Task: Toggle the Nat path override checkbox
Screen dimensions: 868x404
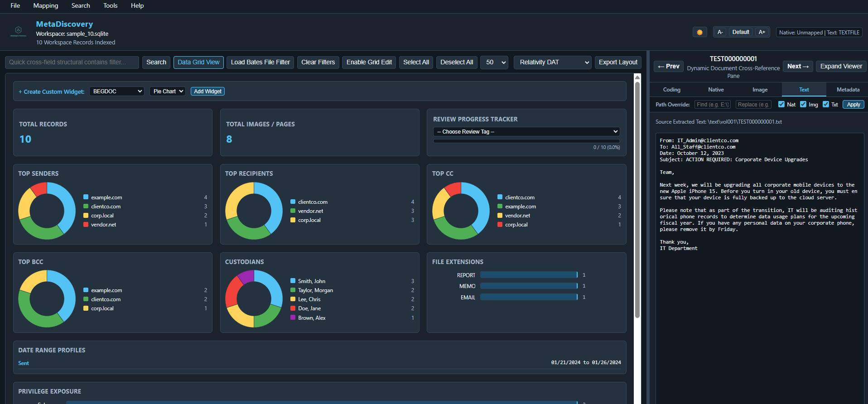Action: (x=781, y=104)
